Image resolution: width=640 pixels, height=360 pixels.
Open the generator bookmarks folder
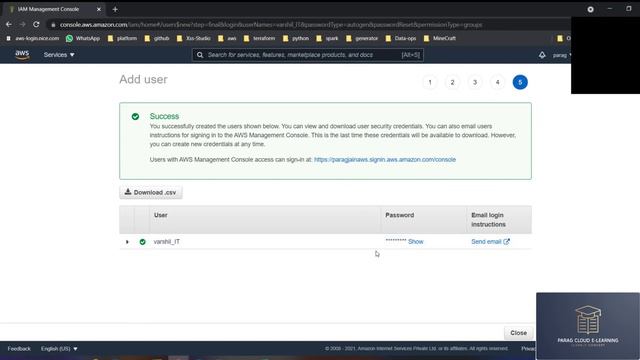click(x=362, y=38)
